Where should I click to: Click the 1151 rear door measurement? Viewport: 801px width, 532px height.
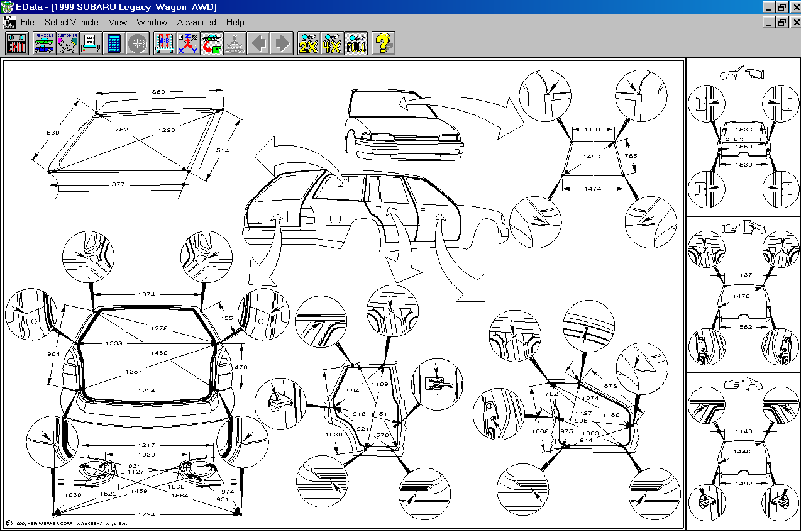380,413
